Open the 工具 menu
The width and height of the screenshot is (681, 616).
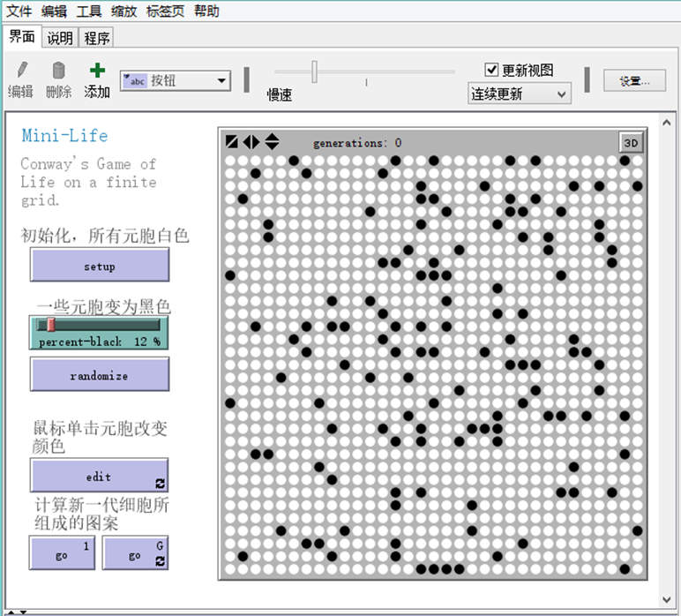point(89,11)
